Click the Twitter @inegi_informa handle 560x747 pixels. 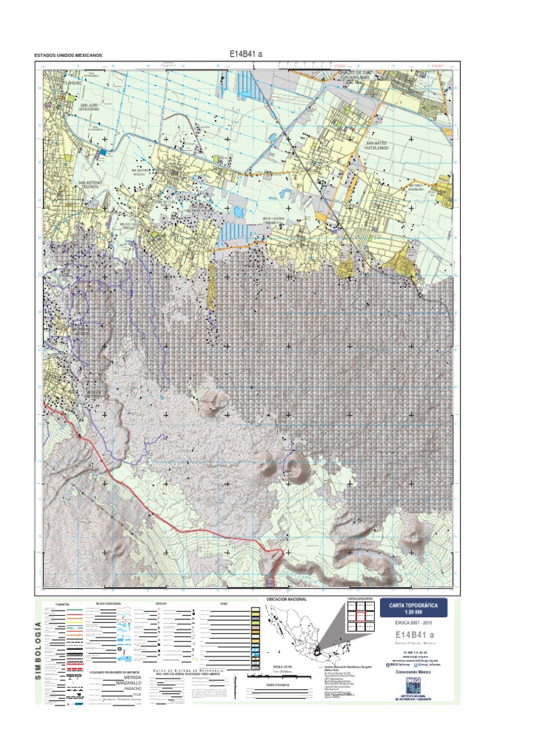429,665
